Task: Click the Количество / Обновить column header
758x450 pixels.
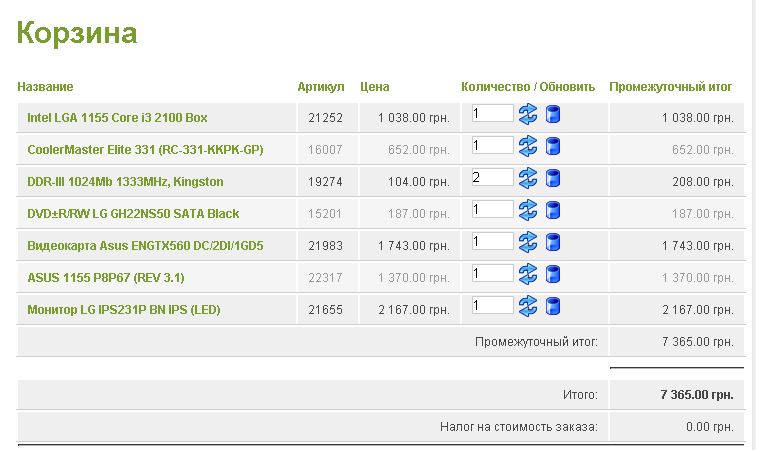Action: [528, 87]
